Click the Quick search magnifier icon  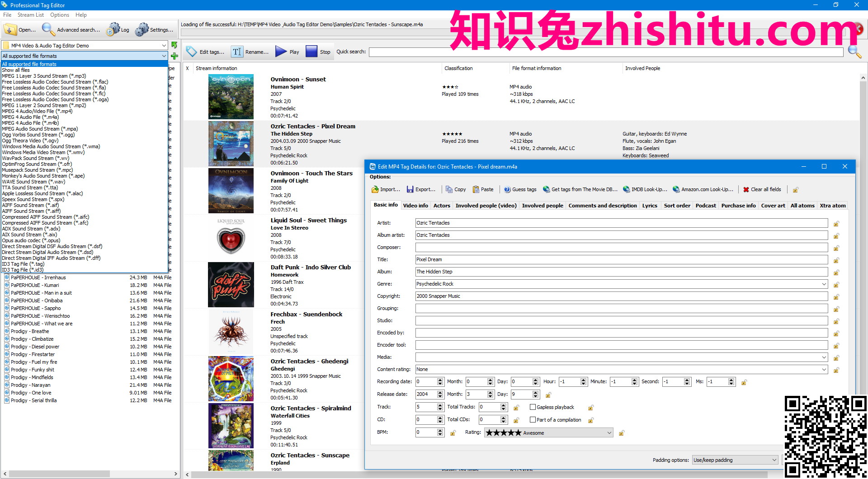(854, 52)
